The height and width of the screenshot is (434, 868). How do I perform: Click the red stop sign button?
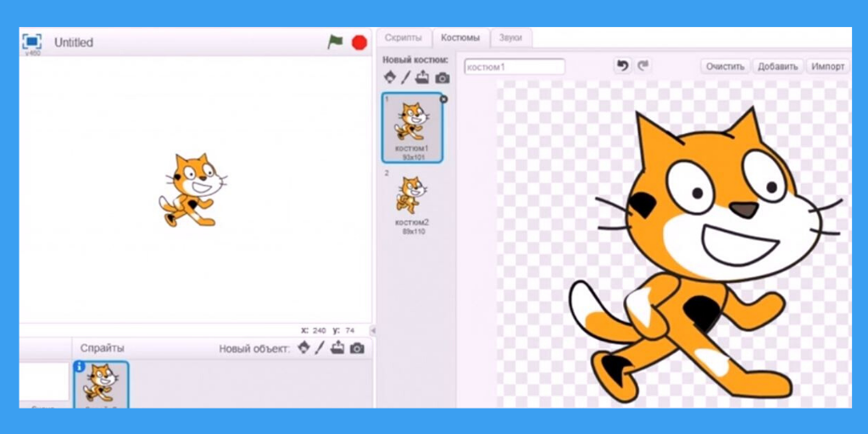pyautogui.click(x=359, y=42)
